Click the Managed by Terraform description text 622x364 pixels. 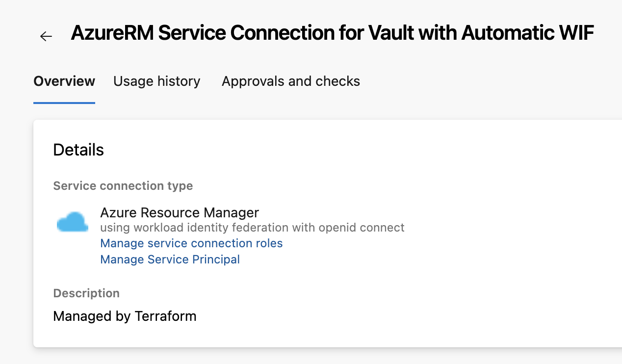125,316
